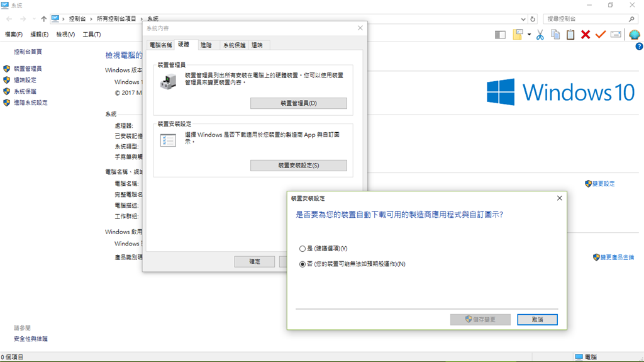
Task: Click the Properties toolbar icon beside checkmark
Action: click(616, 35)
